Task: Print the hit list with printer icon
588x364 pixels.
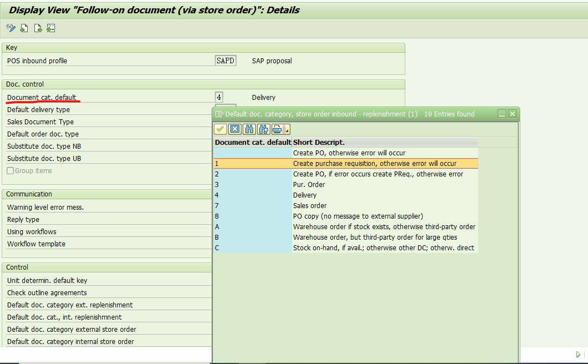Action: (x=277, y=129)
